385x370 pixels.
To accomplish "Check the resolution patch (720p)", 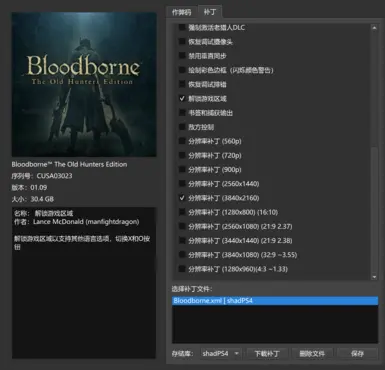I will pos(182,155).
